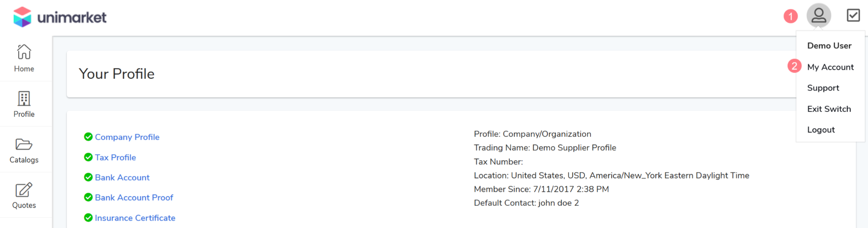Click the unimarket logo

60,17
